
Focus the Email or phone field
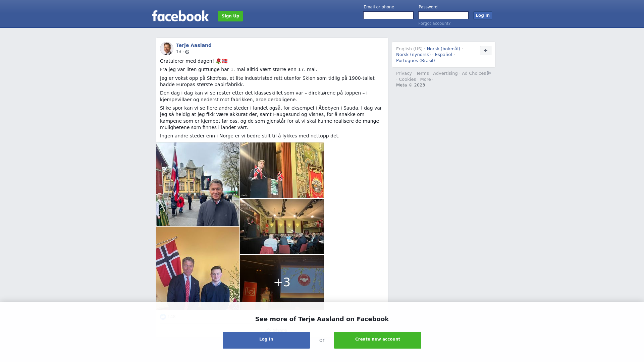click(x=388, y=15)
